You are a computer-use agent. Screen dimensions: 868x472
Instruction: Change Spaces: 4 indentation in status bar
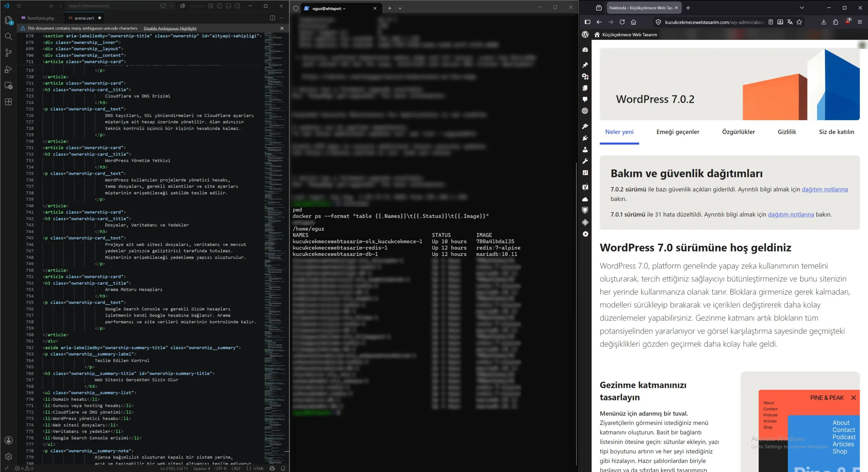pyautogui.click(x=202, y=469)
